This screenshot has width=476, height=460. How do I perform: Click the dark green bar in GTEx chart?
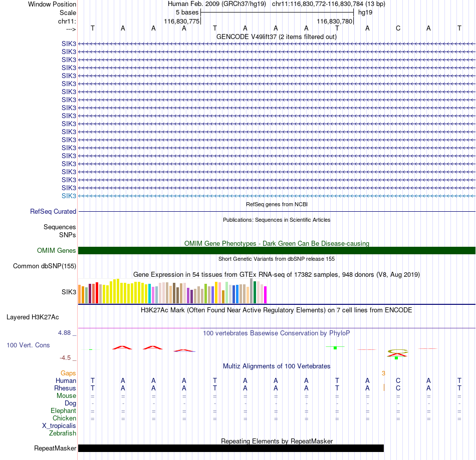coord(255,292)
